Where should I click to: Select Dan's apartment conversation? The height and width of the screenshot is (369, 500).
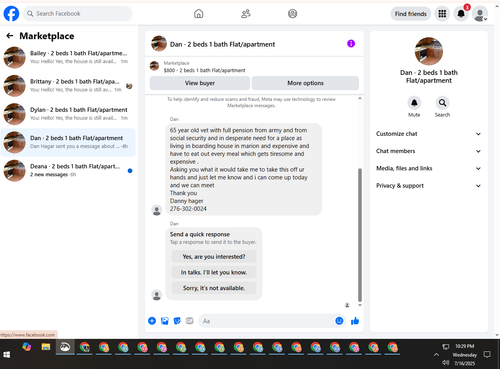click(x=68, y=142)
